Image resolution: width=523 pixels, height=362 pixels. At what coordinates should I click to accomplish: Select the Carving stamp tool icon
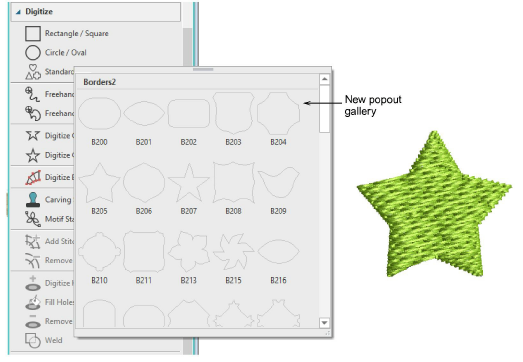[33, 200]
